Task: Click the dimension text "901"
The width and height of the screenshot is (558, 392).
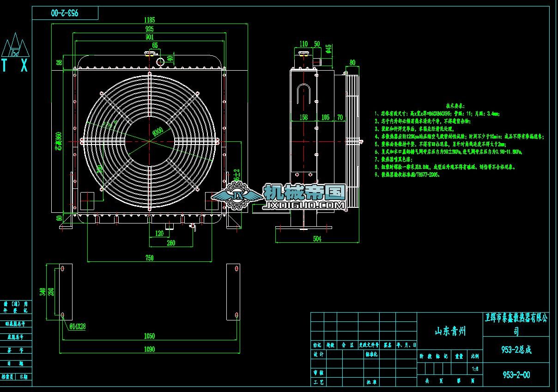Action: tap(149, 37)
